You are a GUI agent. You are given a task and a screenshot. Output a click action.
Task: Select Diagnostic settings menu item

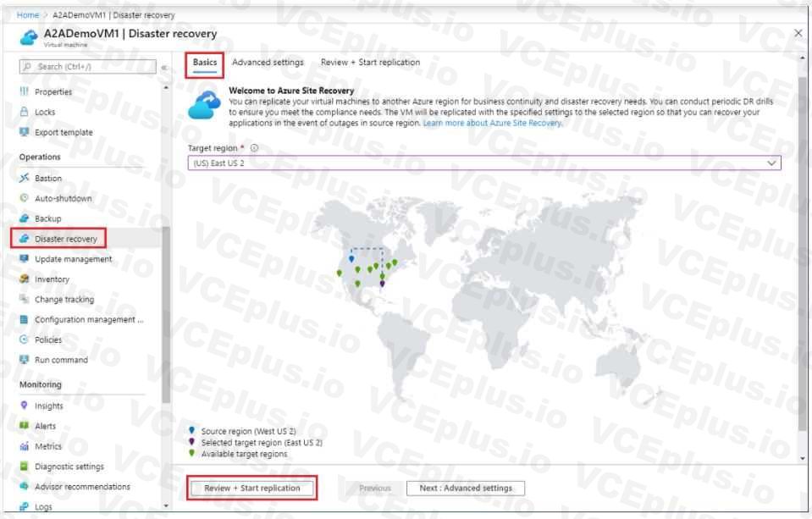point(69,467)
